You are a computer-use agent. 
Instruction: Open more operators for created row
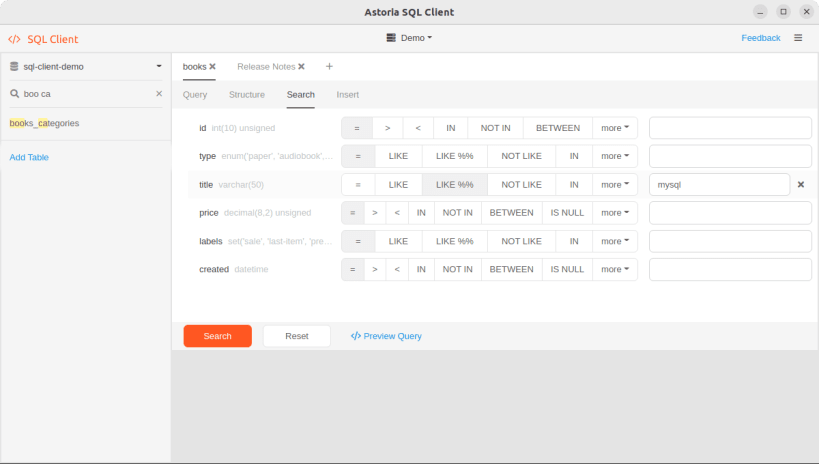(x=615, y=269)
